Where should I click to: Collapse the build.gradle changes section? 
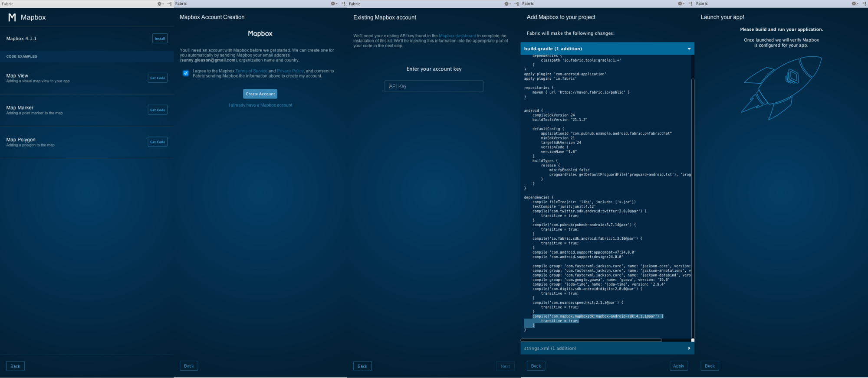tap(689, 49)
